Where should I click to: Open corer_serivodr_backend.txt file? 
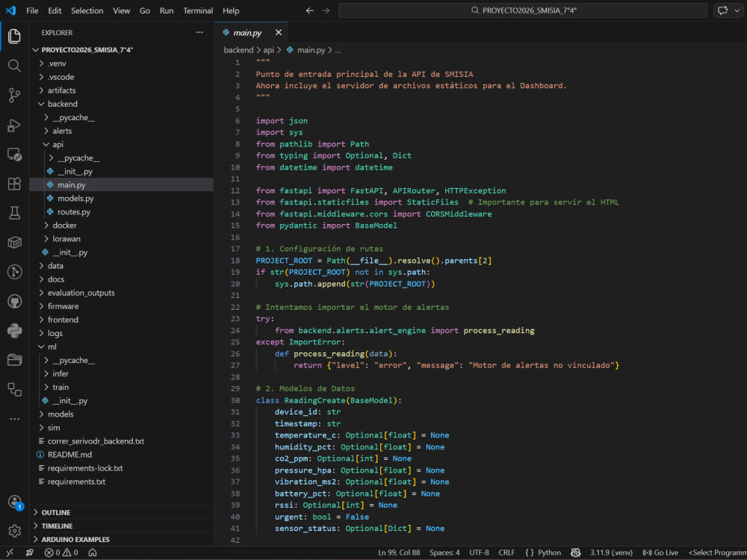pos(96,441)
